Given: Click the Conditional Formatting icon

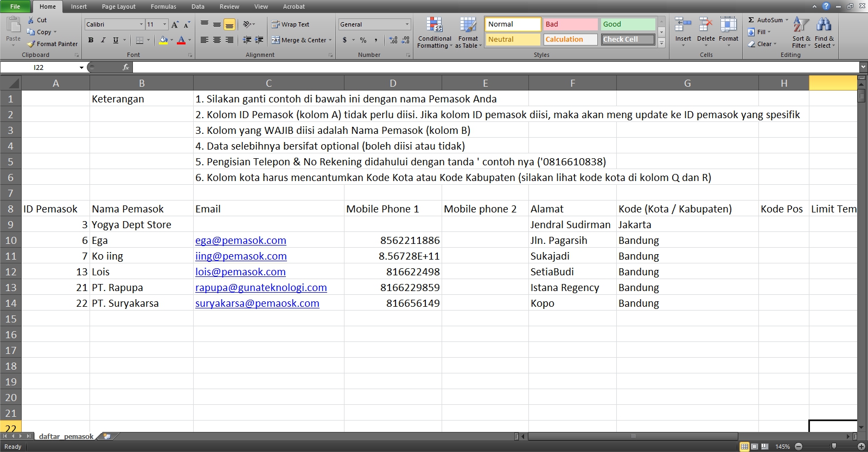Looking at the screenshot, I should pyautogui.click(x=434, y=25).
